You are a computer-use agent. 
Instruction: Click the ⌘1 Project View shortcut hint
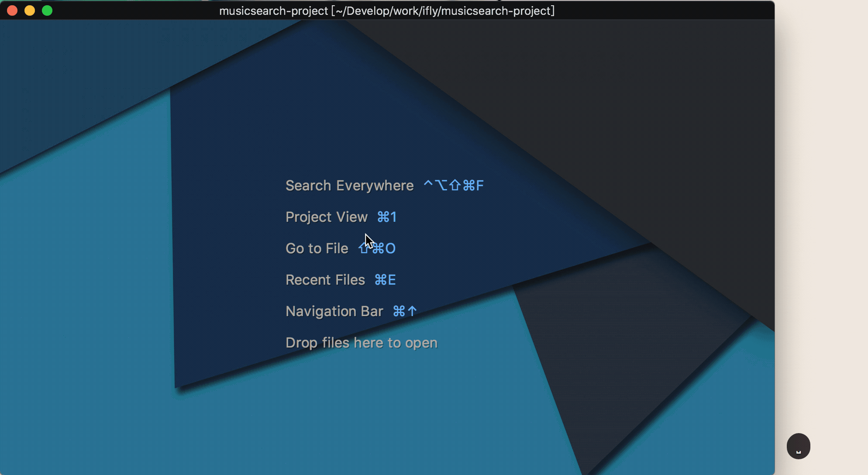click(387, 217)
